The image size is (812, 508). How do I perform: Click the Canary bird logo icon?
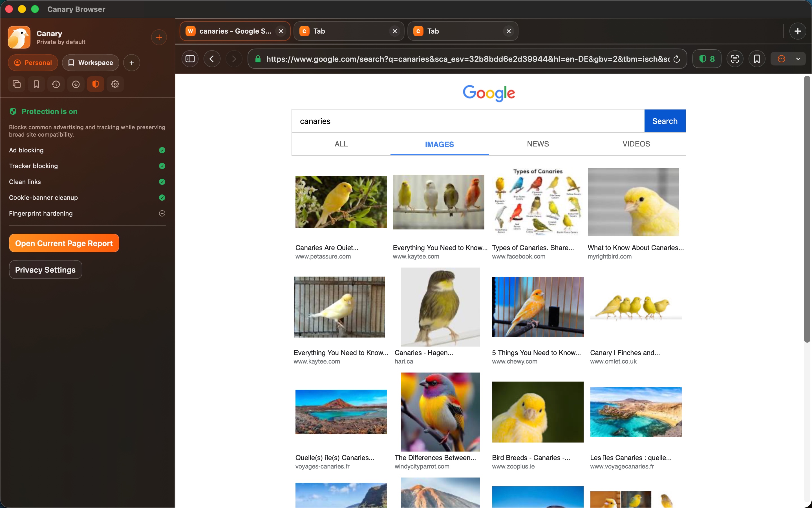[19, 37]
